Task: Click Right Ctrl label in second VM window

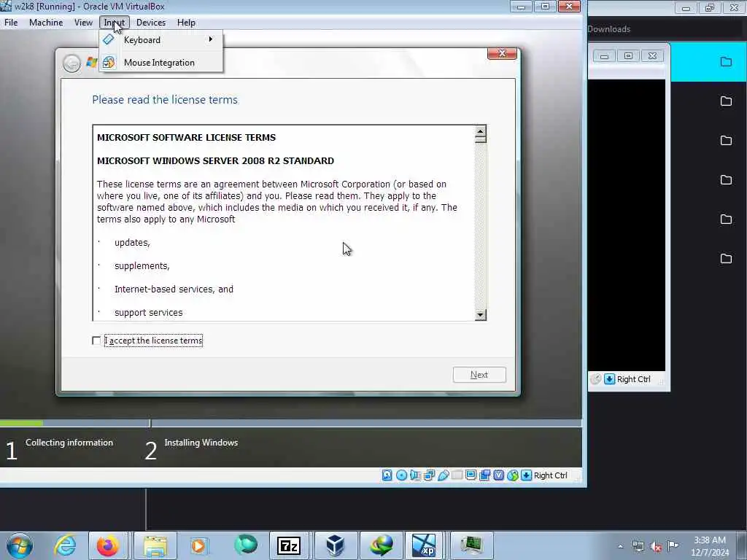Action: pos(634,379)
